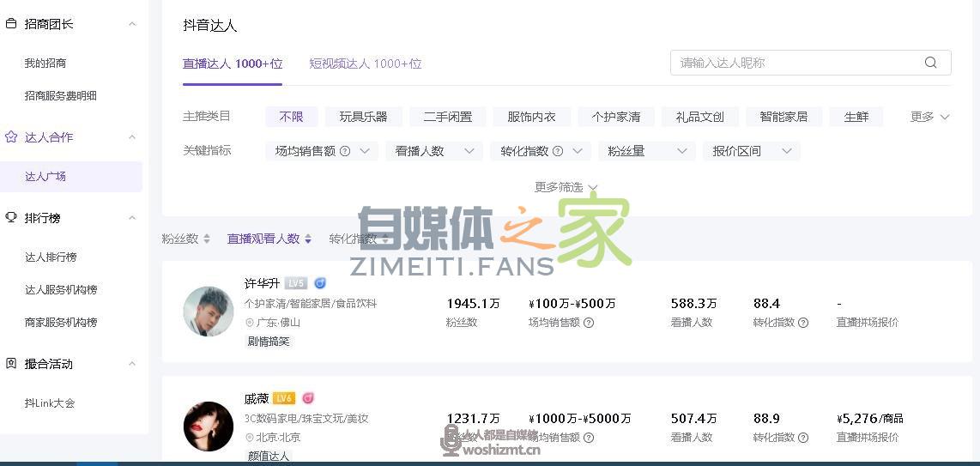The width and height of the screenshot is (980, 466).
Task: Open 达人排行榜 in sidebar
Action: pos(51,257)
